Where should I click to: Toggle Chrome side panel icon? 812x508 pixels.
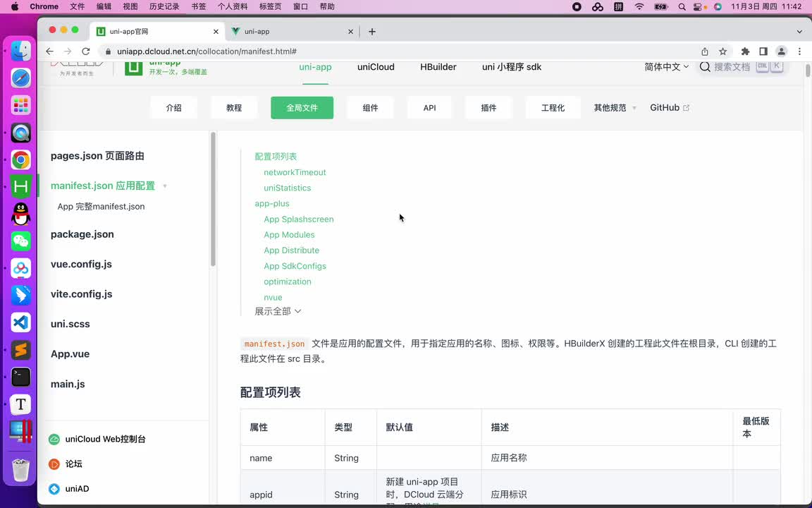pyautogui.click(x=763, y=52)
